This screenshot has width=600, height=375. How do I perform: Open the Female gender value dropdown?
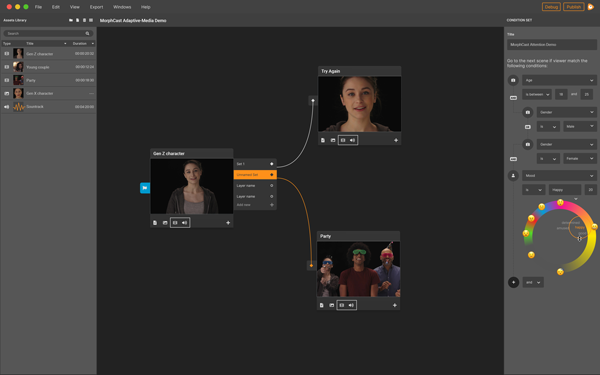580,158
